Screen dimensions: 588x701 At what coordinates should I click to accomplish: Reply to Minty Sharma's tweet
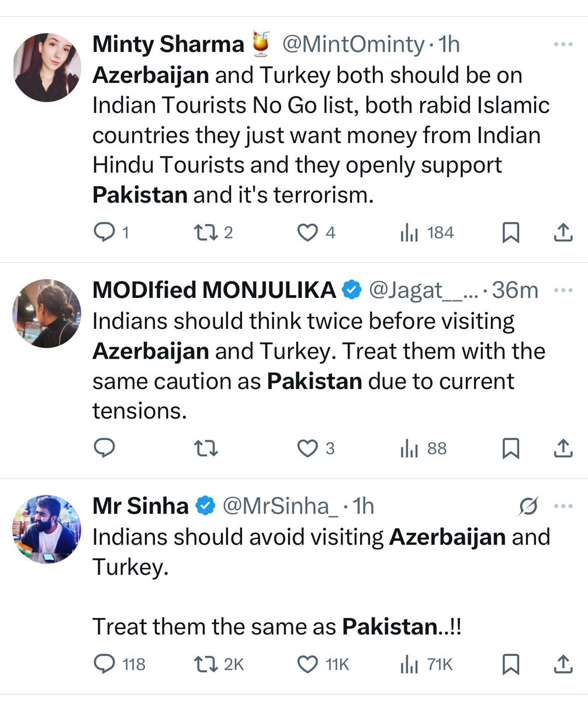105,233
